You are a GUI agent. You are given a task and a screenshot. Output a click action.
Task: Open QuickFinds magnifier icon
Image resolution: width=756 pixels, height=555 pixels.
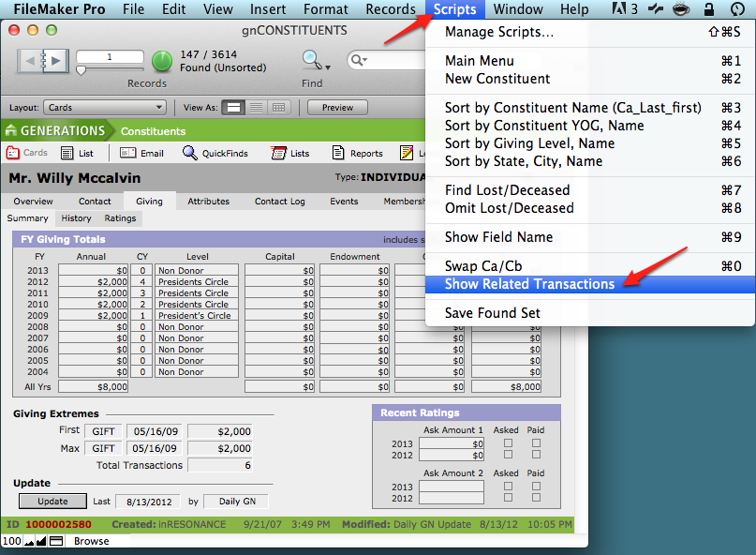point(190,153)
